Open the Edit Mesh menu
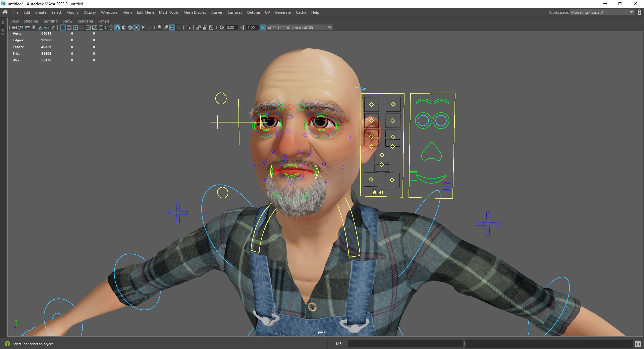The width and height of the screenshot is (644, 349). (x=145, y=12)
